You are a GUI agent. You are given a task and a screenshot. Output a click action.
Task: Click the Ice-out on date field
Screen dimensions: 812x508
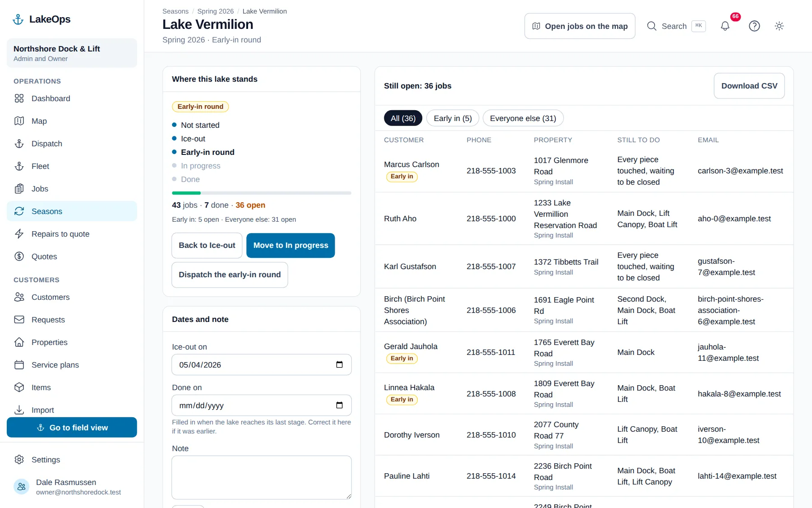tap(261, 364)
